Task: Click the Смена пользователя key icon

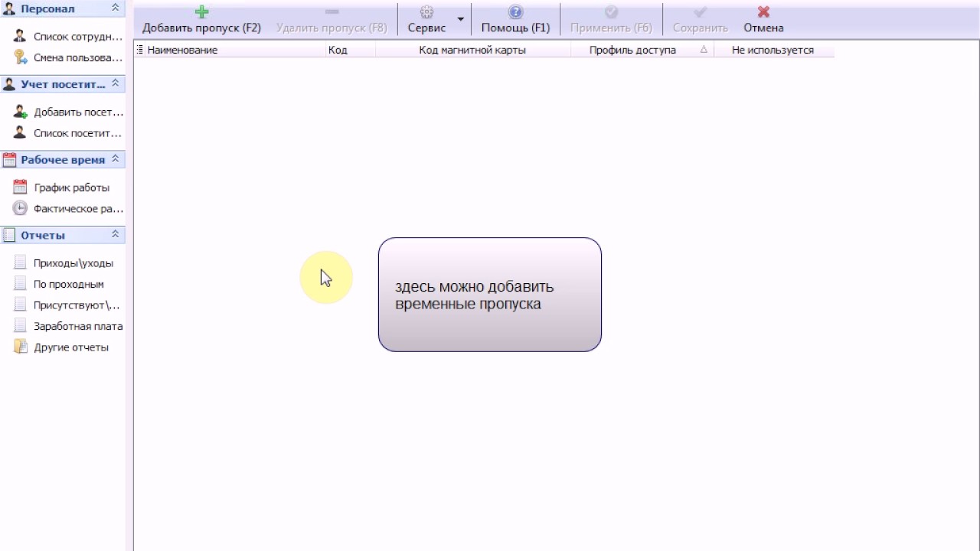Action: pos(20,57)
